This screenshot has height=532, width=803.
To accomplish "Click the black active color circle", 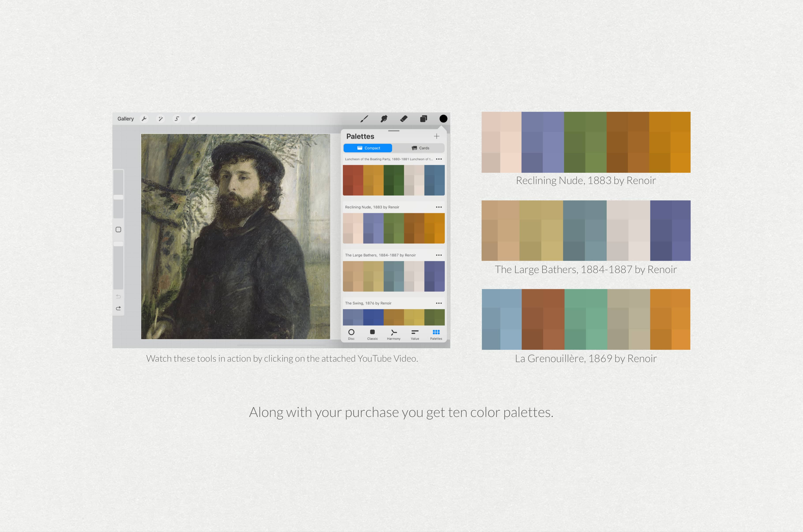I will 443,119.
